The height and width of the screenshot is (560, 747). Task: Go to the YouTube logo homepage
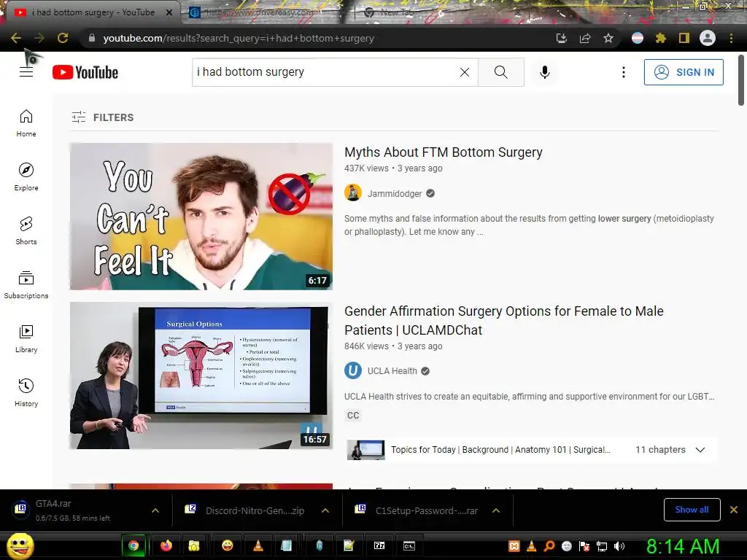click(x=85, y=72)
